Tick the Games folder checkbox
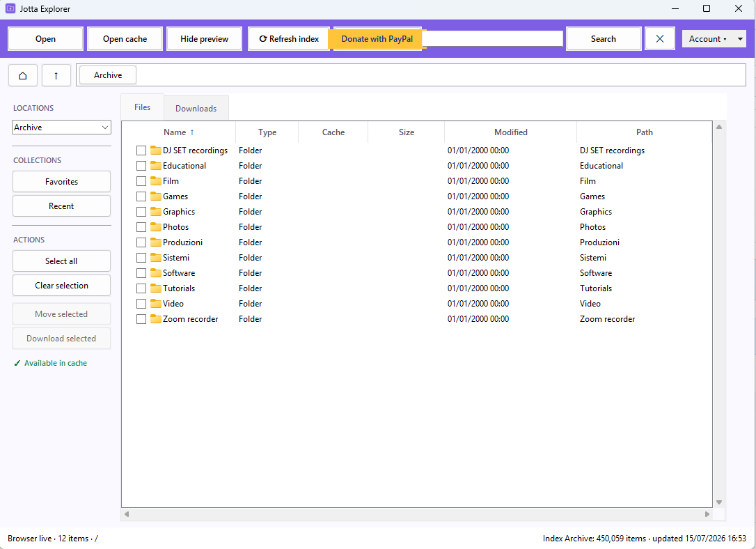 (x=141, y=196)
